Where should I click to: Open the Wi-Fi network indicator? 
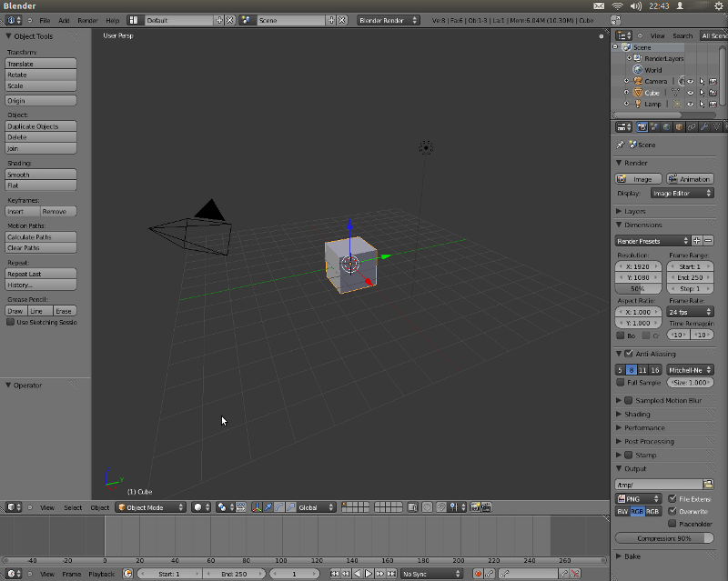[618, 6]
